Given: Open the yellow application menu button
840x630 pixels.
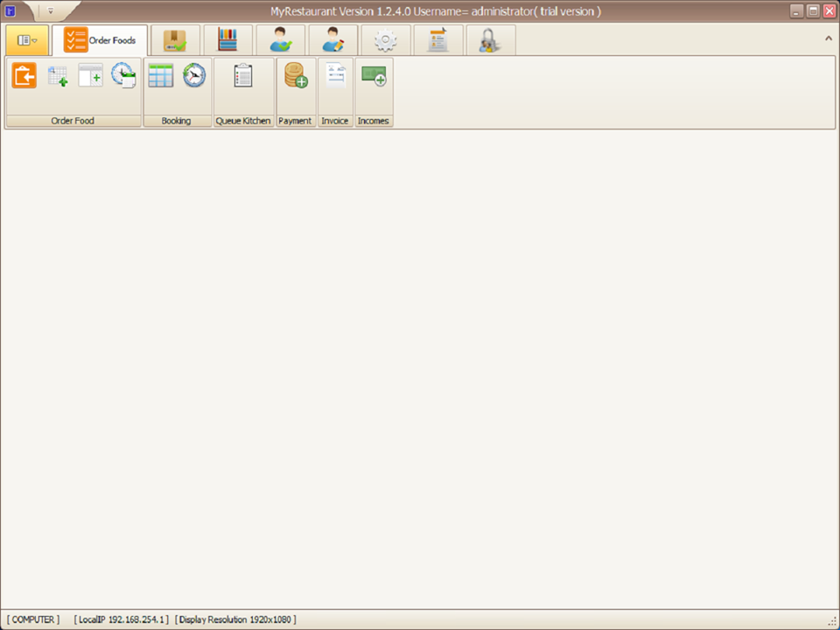Looking at the screenshot, I should point(27,40).
